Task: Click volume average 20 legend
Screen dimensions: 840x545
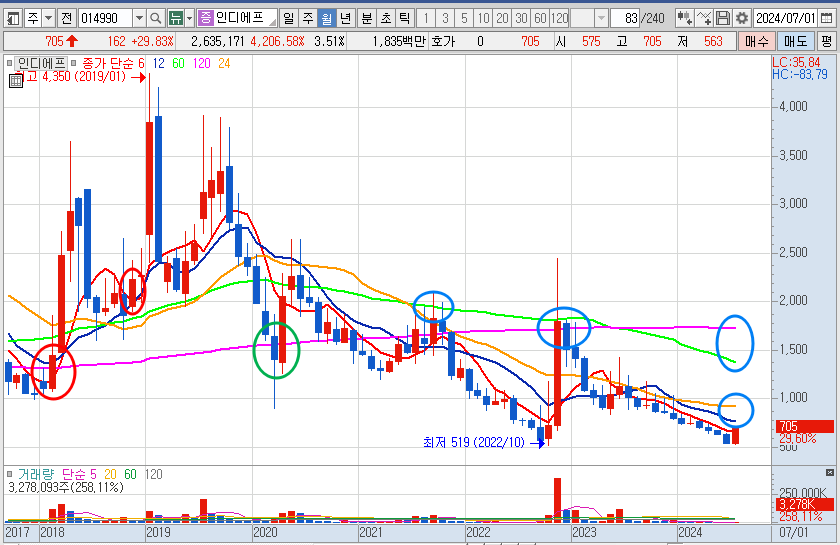Action: [110, 474]
